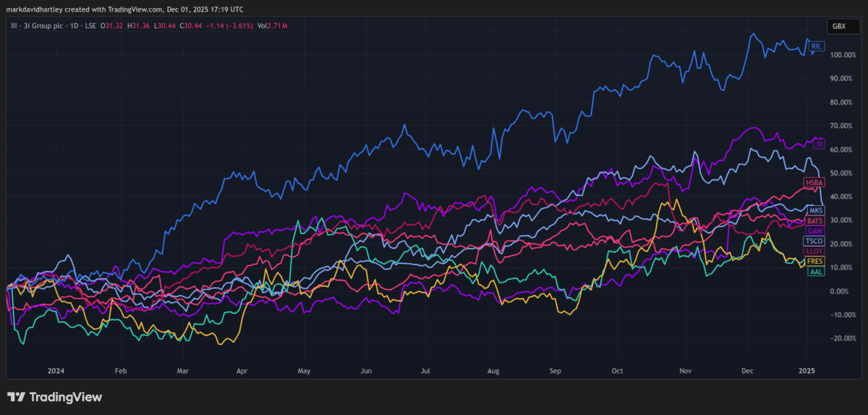
Task: Select the AAL series label
Action: click(x=817, y=270)
